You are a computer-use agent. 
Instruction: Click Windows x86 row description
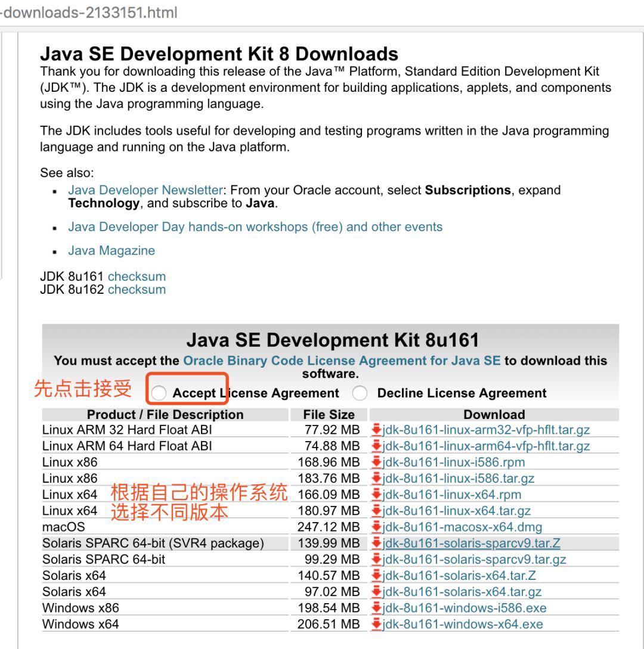click(x=80, y=608)
